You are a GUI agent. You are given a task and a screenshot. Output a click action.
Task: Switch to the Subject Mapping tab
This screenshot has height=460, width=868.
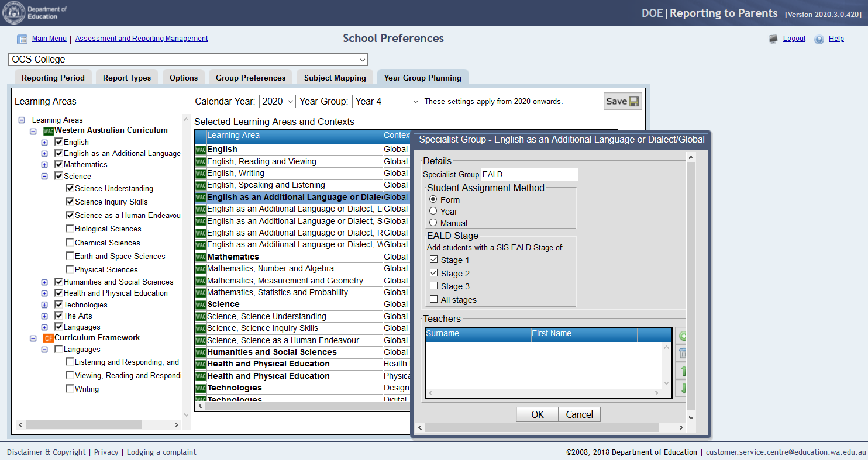(x=335, y=78)
